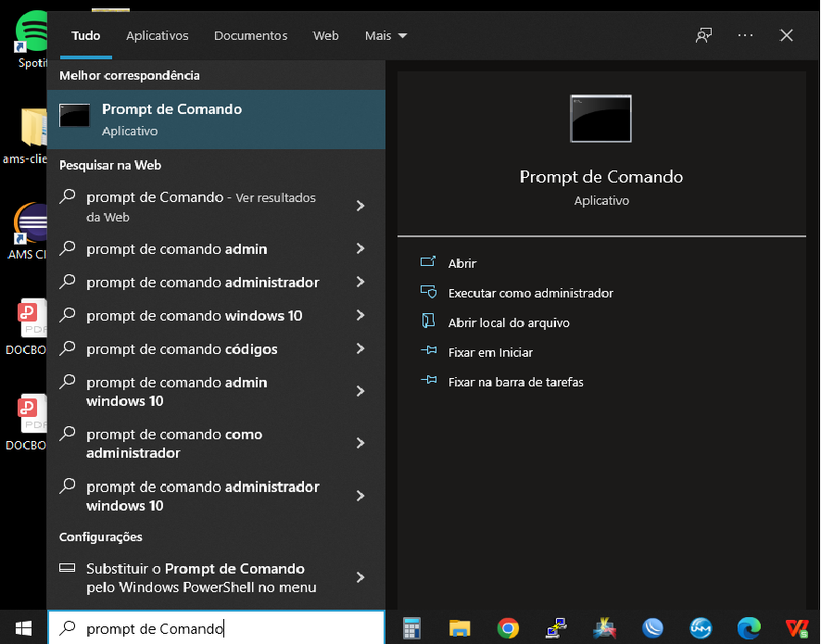
Task: Switch to the Aplicativos tab
Action: click(x=158, y=35)
